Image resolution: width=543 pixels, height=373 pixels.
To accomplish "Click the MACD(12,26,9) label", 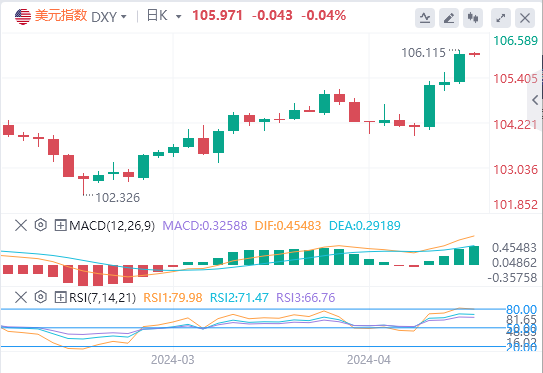I will point(112,226).
